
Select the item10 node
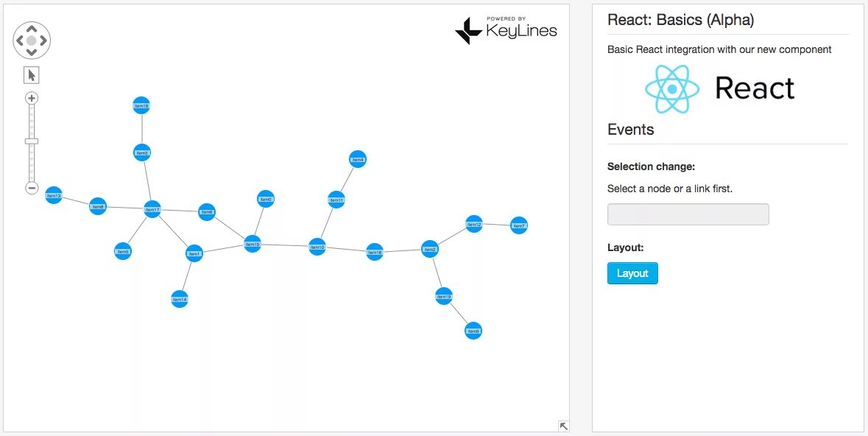317,247
